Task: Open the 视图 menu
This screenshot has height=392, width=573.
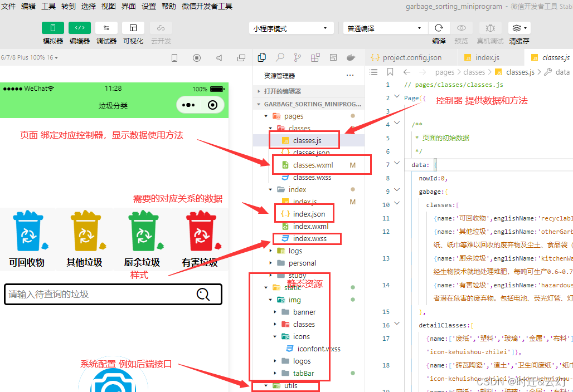Action: pyautogui.click(x=109, y=6)
